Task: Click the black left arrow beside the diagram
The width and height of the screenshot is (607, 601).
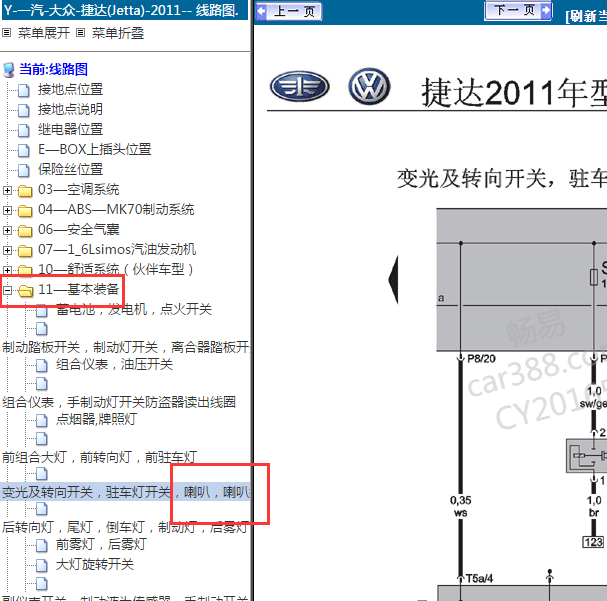Action: 393,279
